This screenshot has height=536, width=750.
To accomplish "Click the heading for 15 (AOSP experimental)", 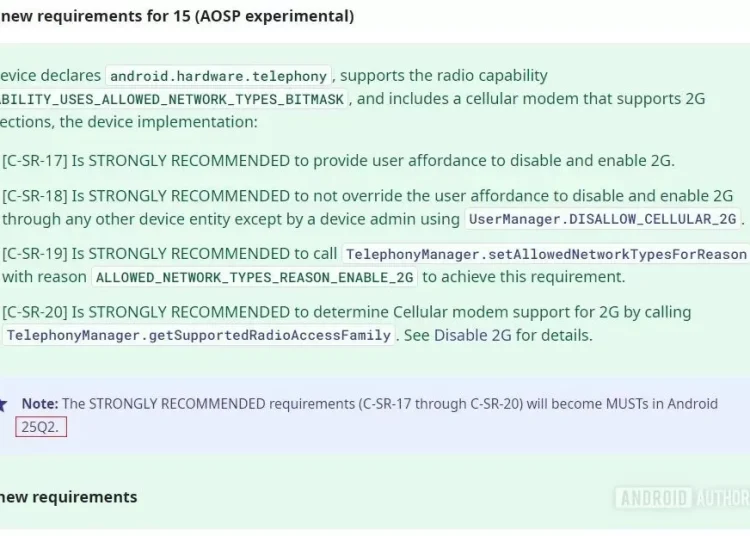I will (x=177, y=16).
